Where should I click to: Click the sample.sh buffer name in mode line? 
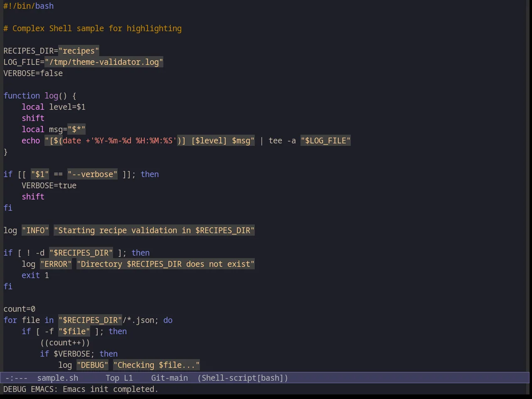click(x=57, y=378)
